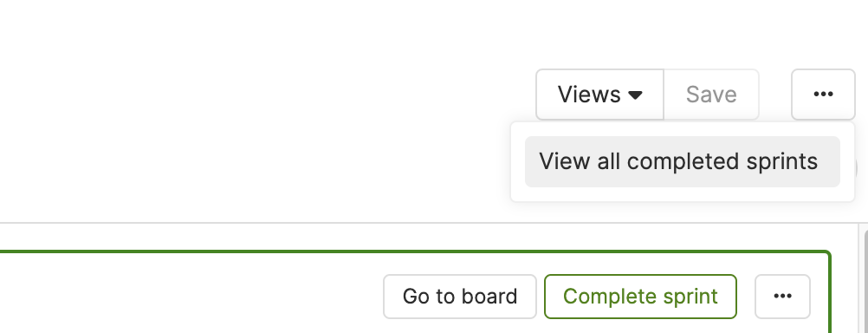
Task: Save the current view with the Save button
Action: tap(711, 95)
